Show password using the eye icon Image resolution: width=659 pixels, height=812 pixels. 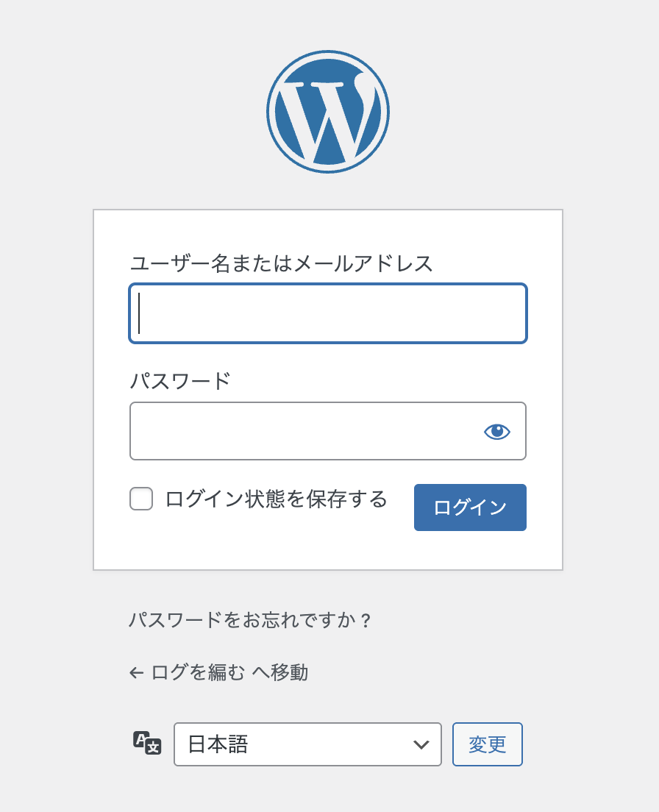pos(497,431)
